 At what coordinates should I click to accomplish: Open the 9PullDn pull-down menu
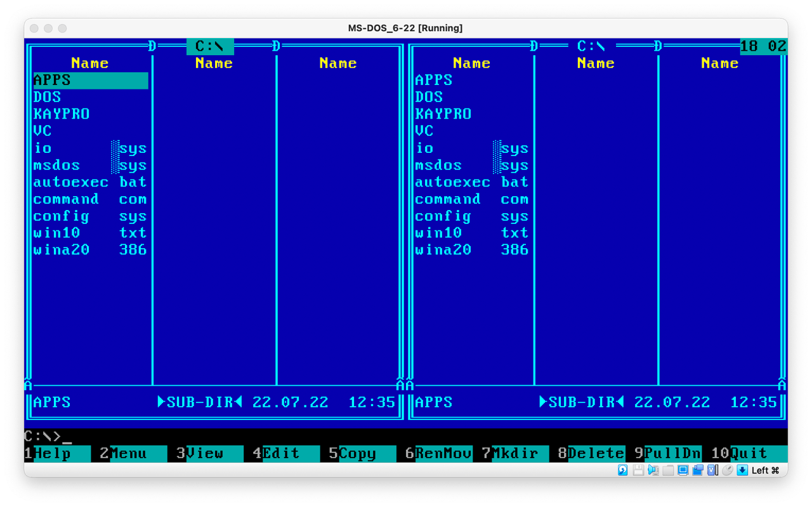pyautogui.click(x=667, y=454)
